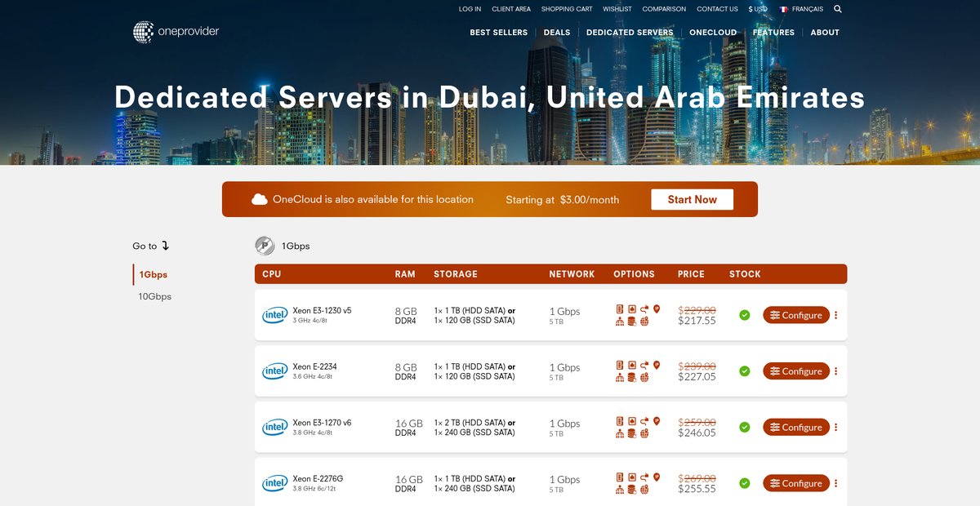Jump to the 1Gbps section in sidebar
Image resolution: width=980 pixels, height=506 pixels.
click(x=154, y=275)
